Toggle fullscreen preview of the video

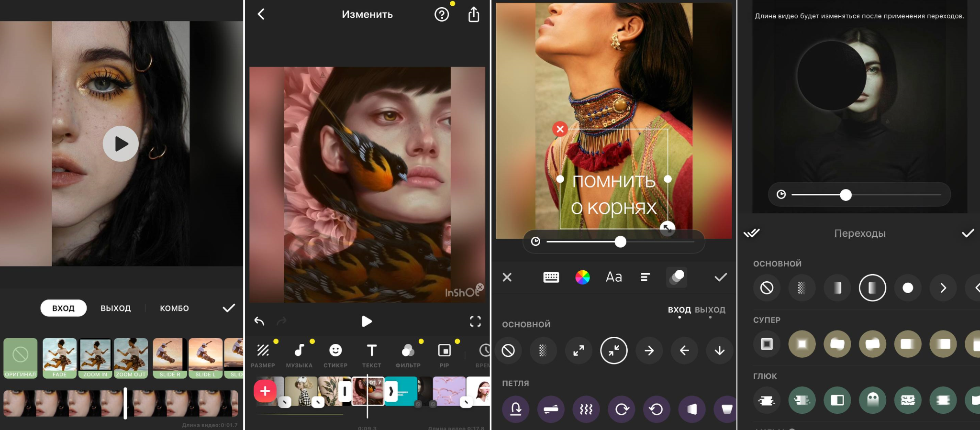tap(475, 321)
